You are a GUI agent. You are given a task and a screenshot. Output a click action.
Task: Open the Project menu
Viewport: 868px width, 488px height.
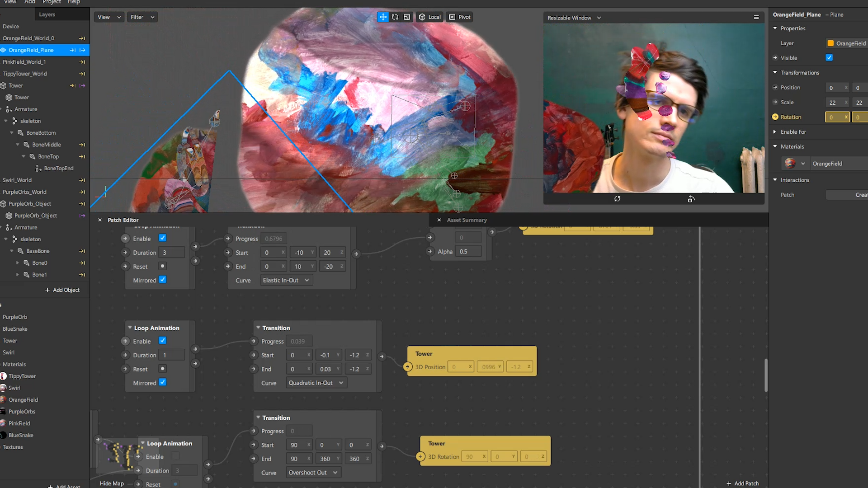tap(52, 2)
